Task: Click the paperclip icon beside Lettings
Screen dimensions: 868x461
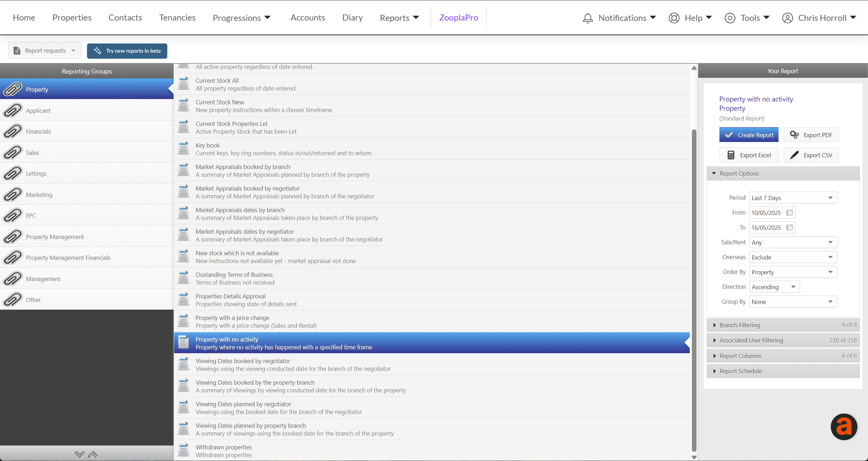Action: (x=12, y=173)
